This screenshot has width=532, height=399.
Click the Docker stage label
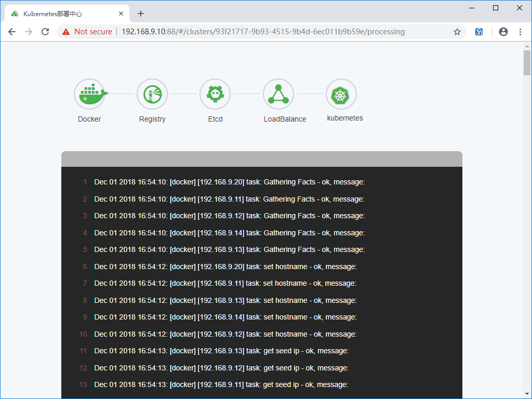point(89,119)
